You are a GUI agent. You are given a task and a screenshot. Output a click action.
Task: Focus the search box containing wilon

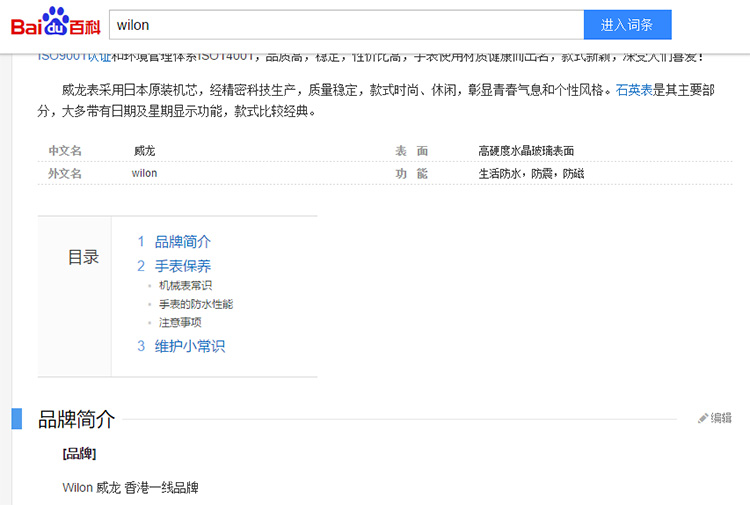tap(346, 25)
